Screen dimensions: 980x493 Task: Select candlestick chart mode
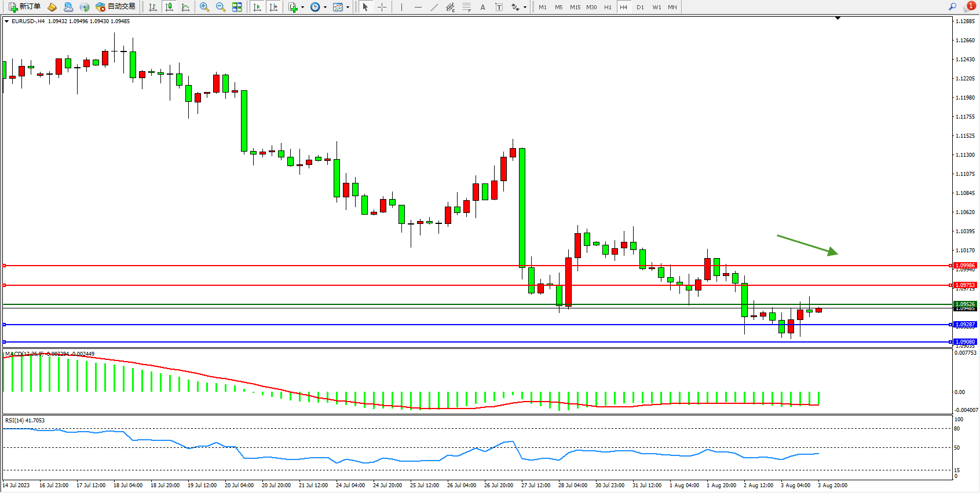click(169, 7)
